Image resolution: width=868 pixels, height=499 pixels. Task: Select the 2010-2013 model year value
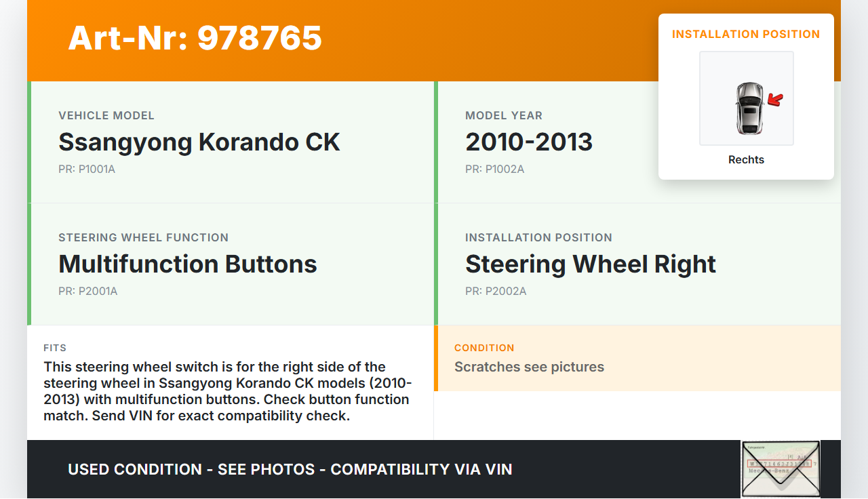(x=529, y=142)
